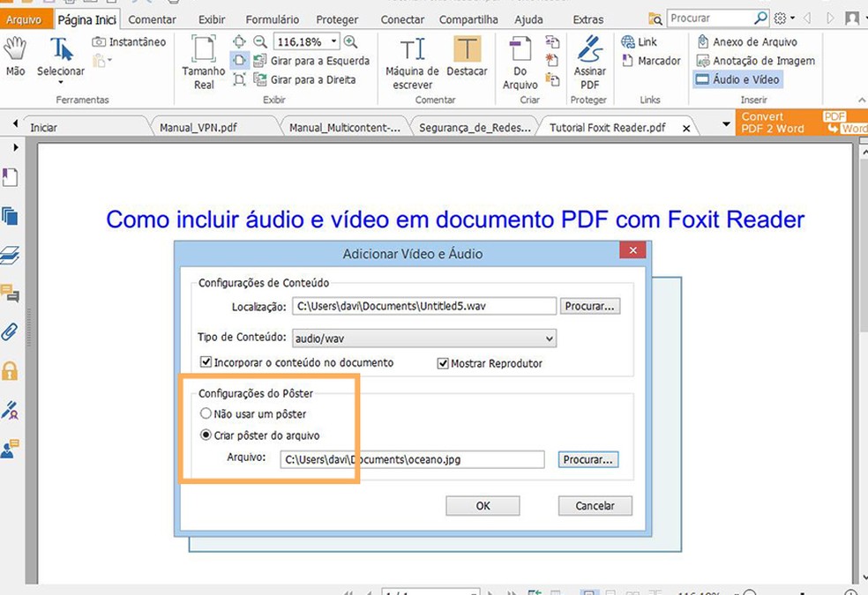Viewport: 868px width, 595px height.
Task: Click Procurar button next to Arquivo
Action: point(587,459)
